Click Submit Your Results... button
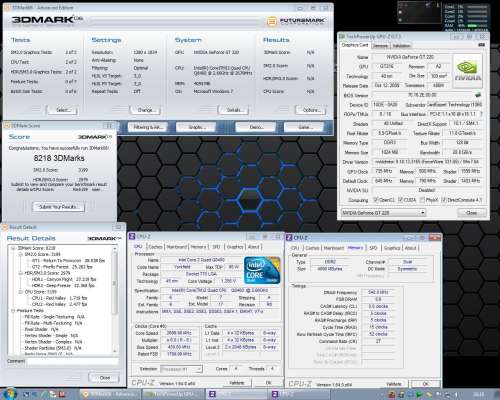This screenshot has height=400, width=500. pyautogui.click(x=59, y=207)
